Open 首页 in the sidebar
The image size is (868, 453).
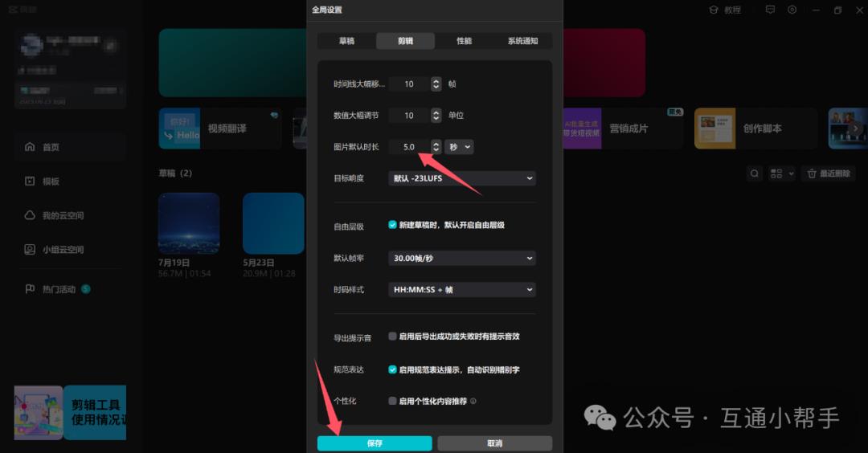point(70,147)
